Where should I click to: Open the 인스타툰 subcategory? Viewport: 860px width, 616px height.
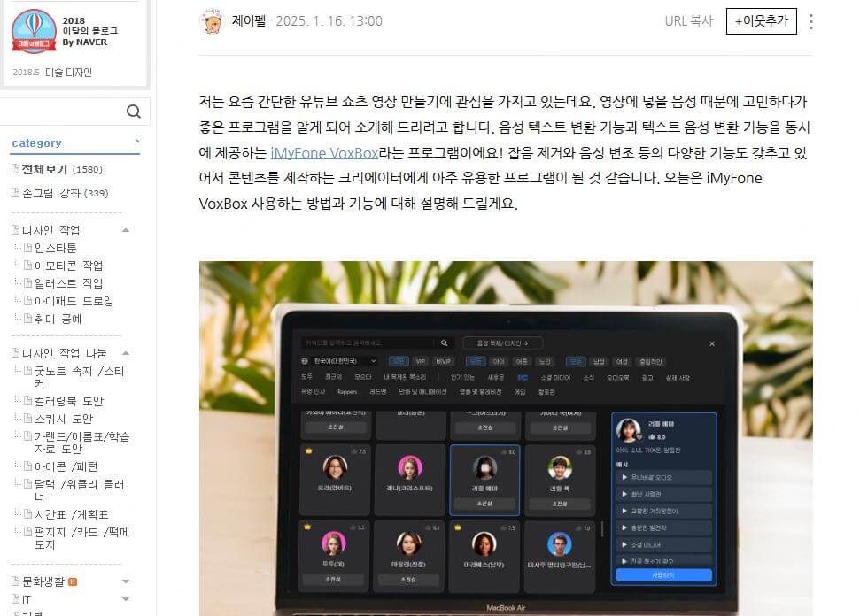point(56,248)
